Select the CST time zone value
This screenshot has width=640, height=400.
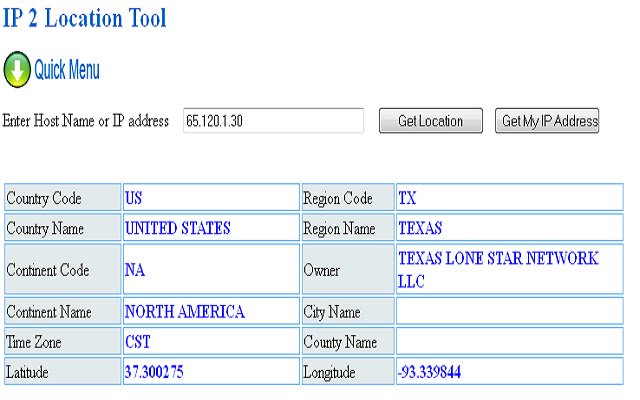pyautogui.click(x=138, y=342)
